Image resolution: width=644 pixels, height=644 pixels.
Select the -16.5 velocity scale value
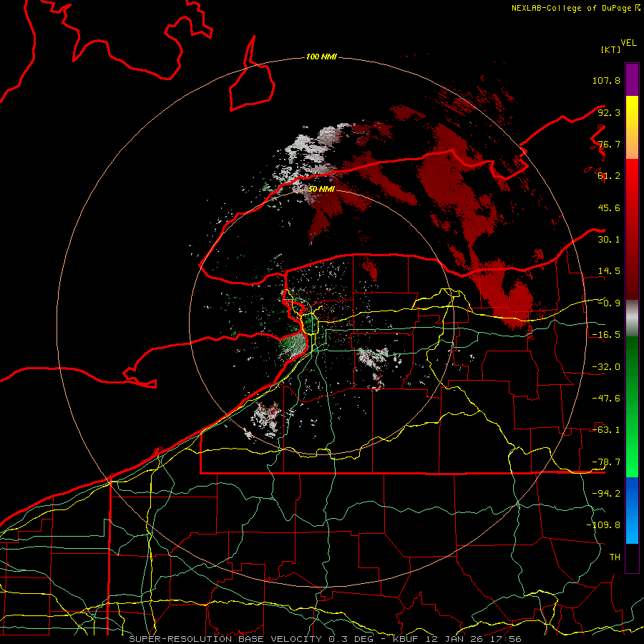606,335
